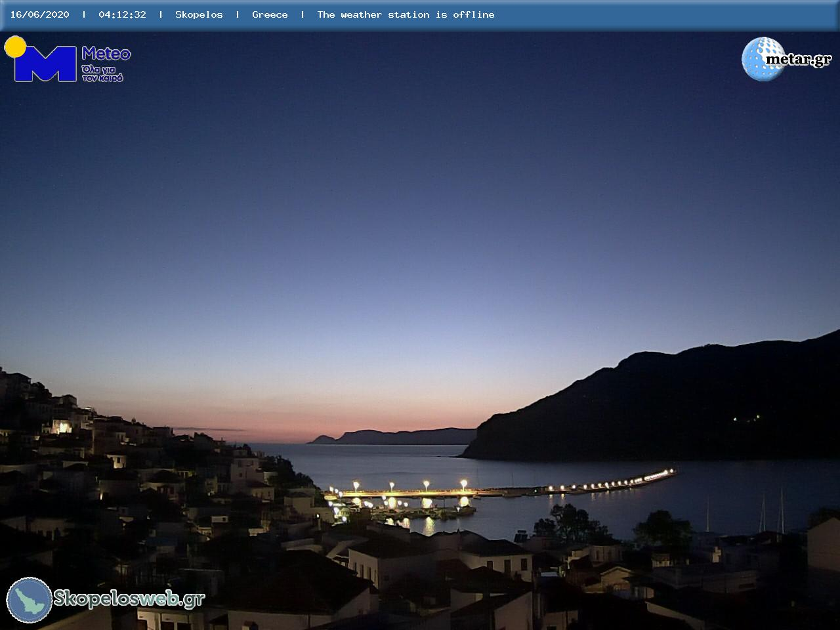This screenshot has height=630, width=840.
Task: Click the date 16/06/2020 in header
Action: [x=39, y=14]
